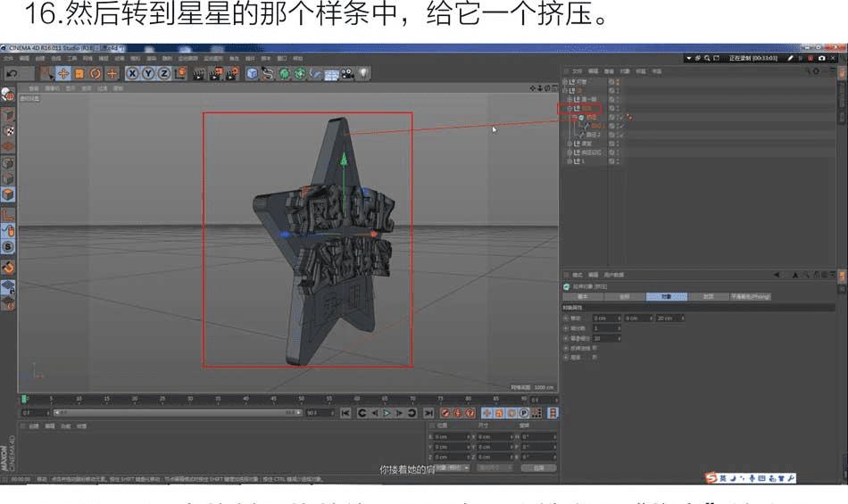
Task: Toggle the Flip Normals checkbox
Action: click(594, 348)
